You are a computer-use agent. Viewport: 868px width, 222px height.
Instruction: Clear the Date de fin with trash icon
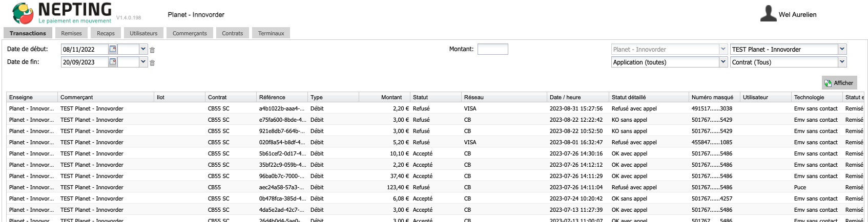pos(152,63)
